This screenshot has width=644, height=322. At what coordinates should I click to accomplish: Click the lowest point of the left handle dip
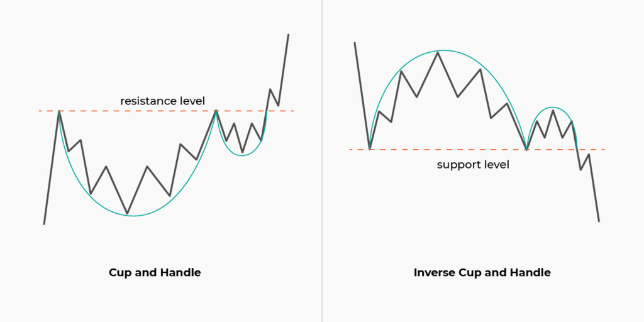pyautogui.click(x=243, y=152)
